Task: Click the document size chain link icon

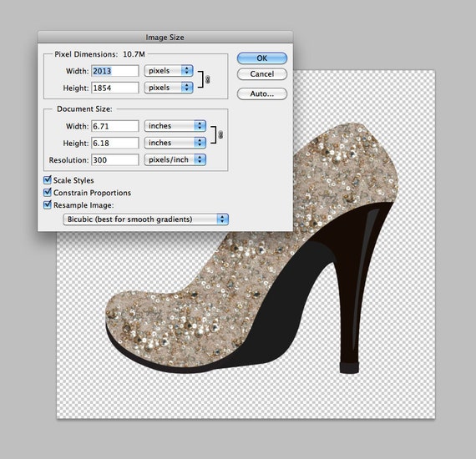Action: pyautogui.click(x=220, y=134)
